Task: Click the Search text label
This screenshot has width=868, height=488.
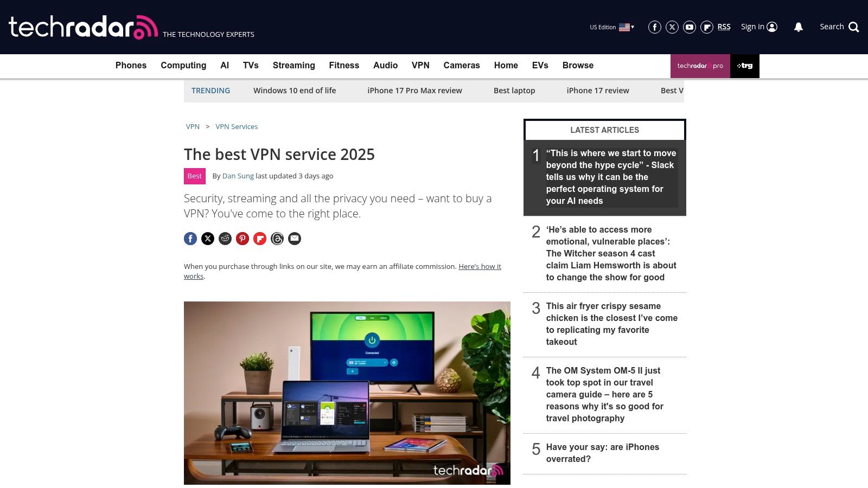Action: pos(832,27)
